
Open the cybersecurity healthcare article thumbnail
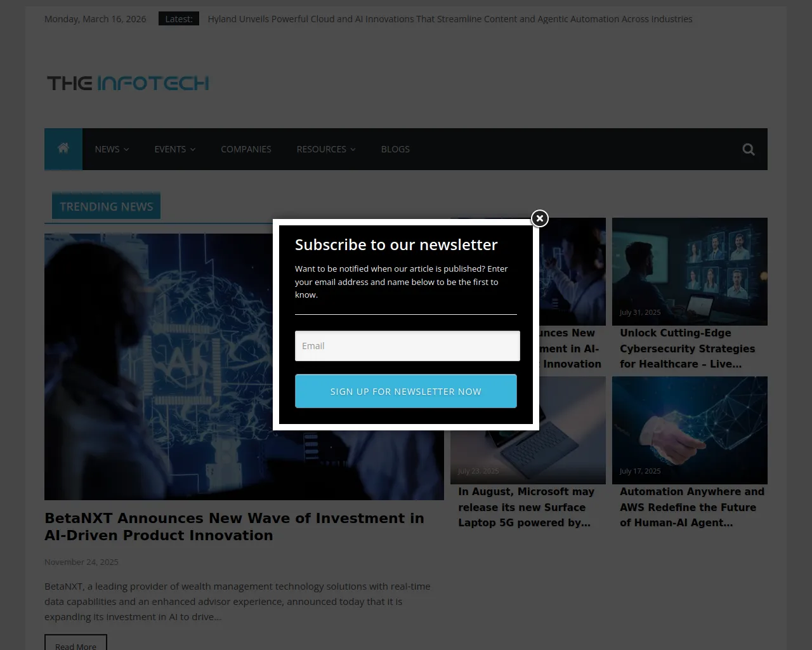tap(690, 272)
